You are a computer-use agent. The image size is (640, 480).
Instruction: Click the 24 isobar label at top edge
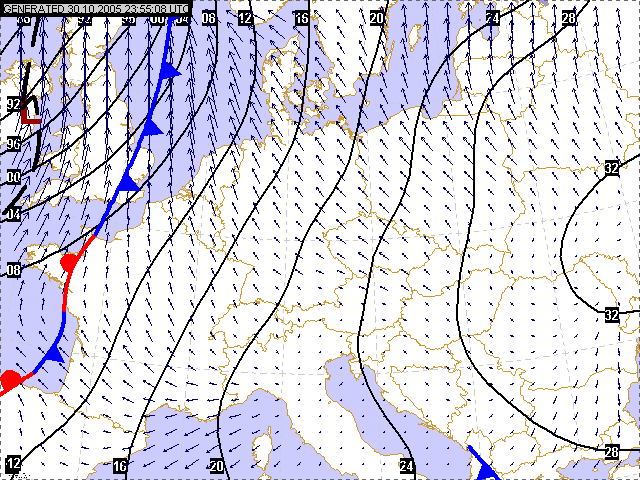(491, 18)
